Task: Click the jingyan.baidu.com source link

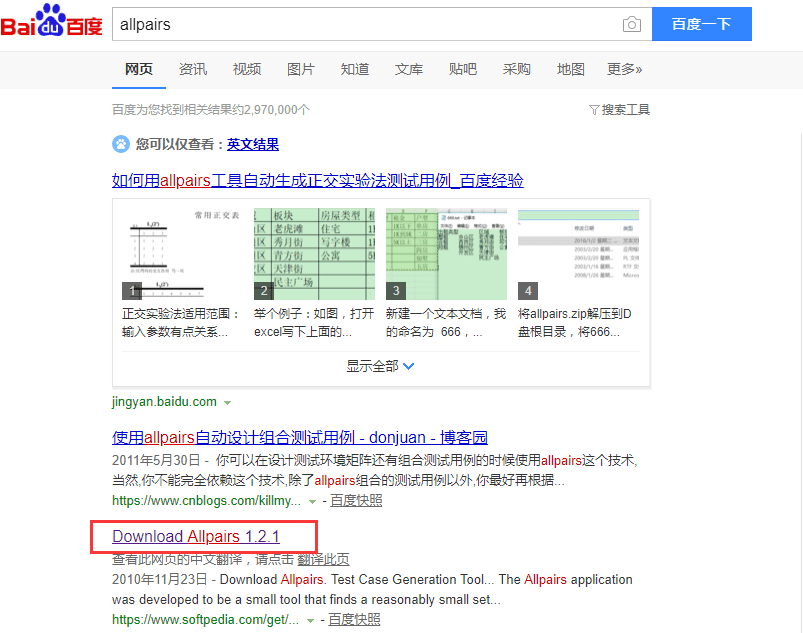Action: pos(164,402)
